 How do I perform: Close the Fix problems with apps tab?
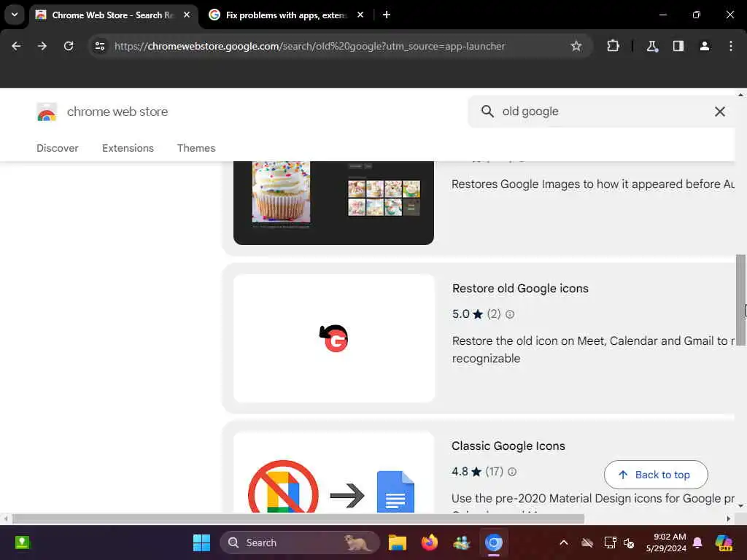pyautogui.click(x=360, y=15)
